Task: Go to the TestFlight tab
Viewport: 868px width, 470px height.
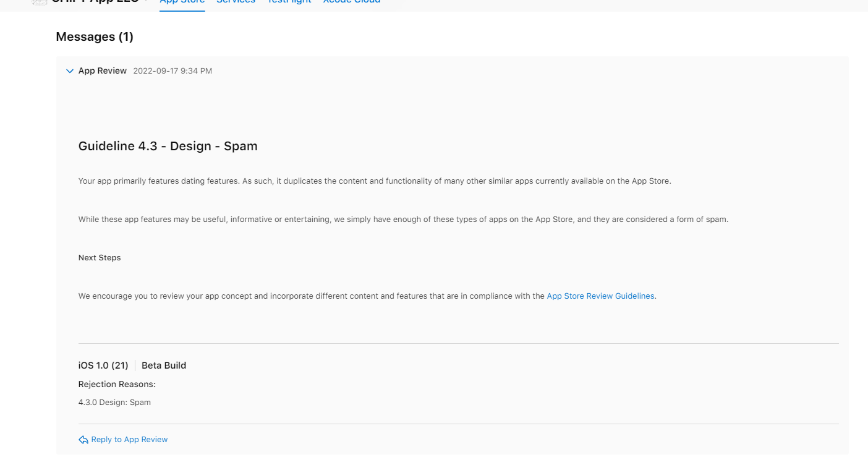Action: (x=289, y=2)
